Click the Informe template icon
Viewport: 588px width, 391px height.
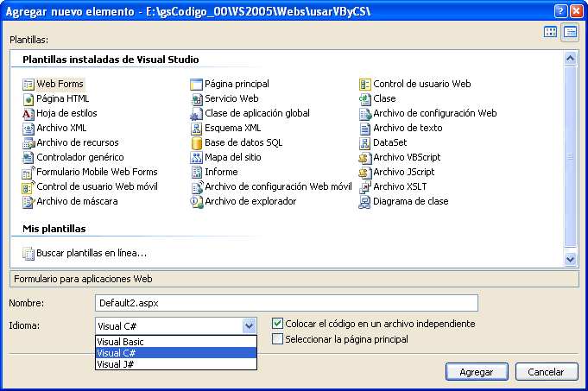point(197,172)
